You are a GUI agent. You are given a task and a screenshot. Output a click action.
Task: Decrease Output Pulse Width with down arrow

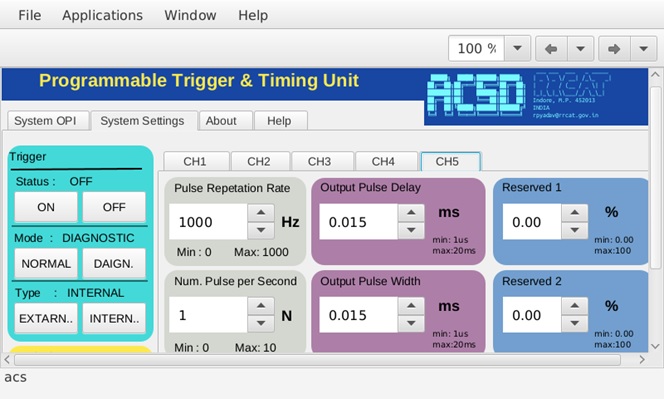pos(411,324)
